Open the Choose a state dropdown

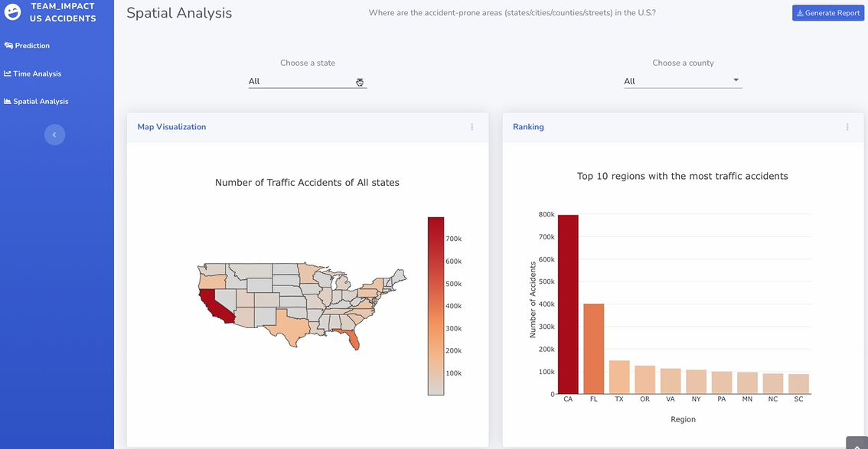307,81
